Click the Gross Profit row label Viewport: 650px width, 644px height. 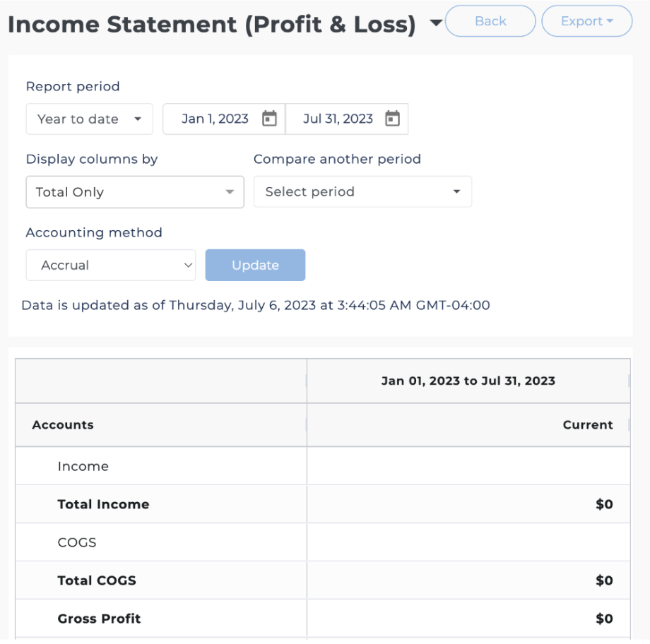pos(99,619)
